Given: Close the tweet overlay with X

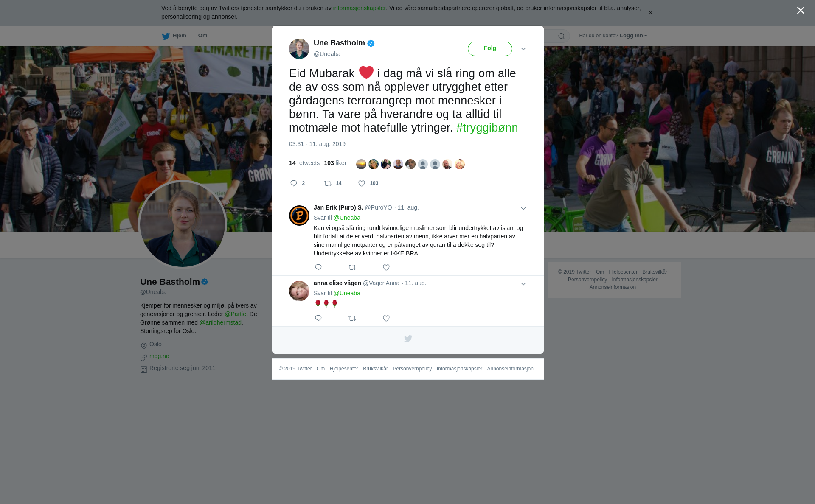Looking at the screenshot, I should [x=801, y=11].
